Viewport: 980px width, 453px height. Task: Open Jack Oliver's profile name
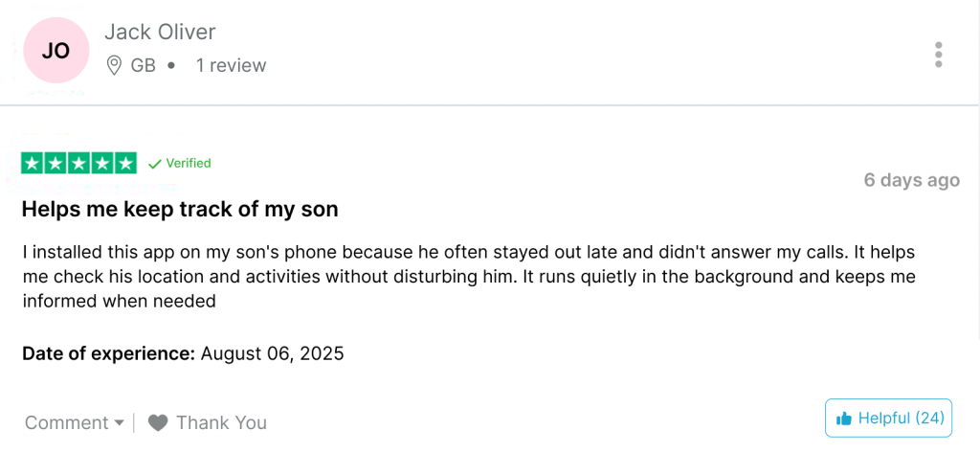click(x=160, y=32)
